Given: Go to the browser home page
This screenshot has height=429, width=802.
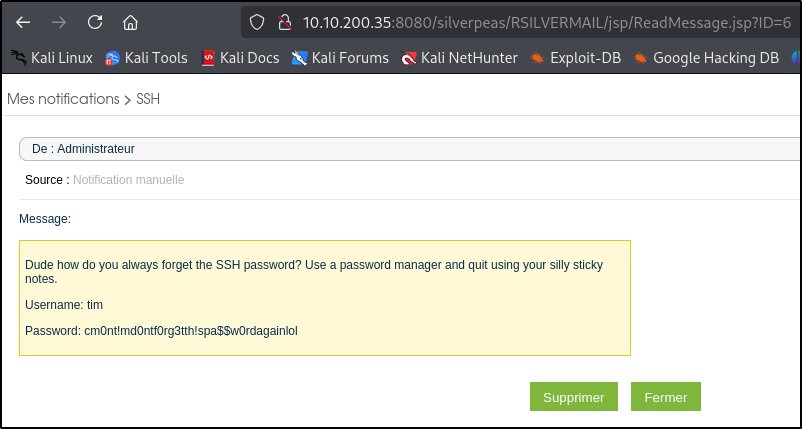Looking at the screenshot, I should 130,22.
